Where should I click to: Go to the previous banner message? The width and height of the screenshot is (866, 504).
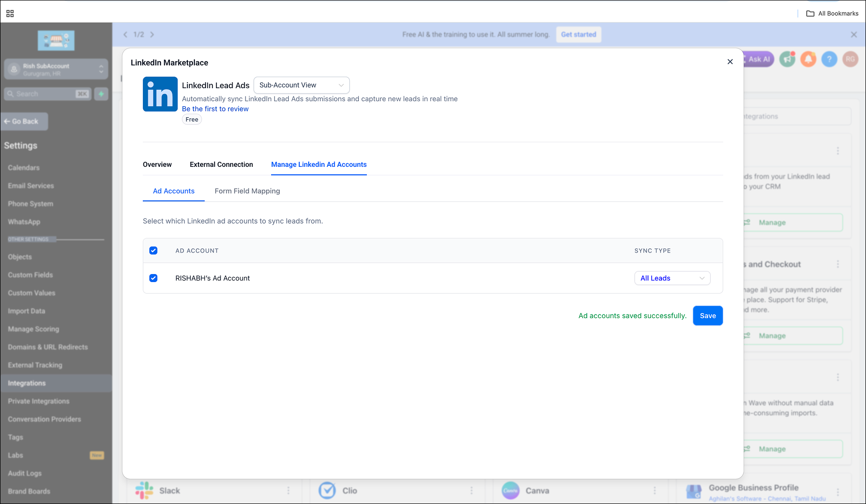click(x=125, y=35)
